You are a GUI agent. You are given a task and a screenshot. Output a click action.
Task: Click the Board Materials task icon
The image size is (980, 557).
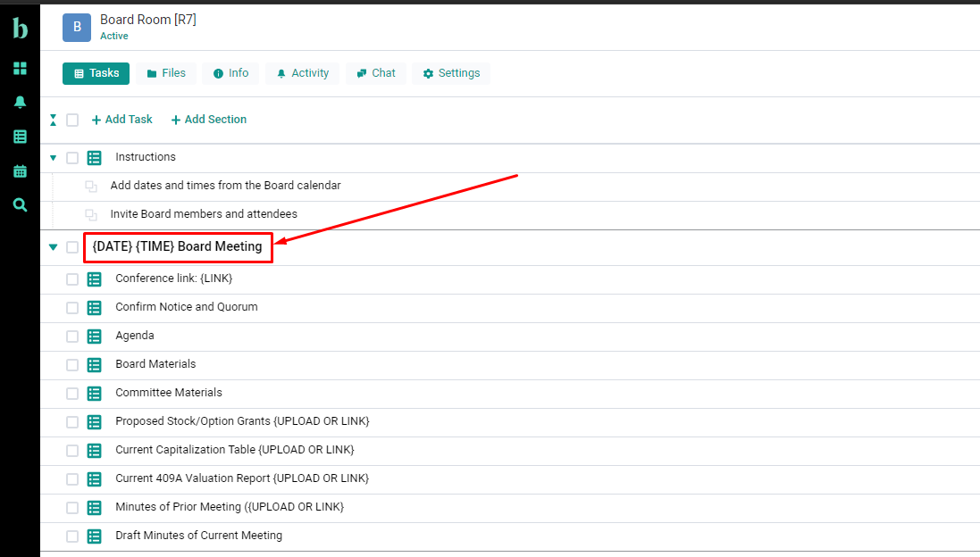point(95,365)
